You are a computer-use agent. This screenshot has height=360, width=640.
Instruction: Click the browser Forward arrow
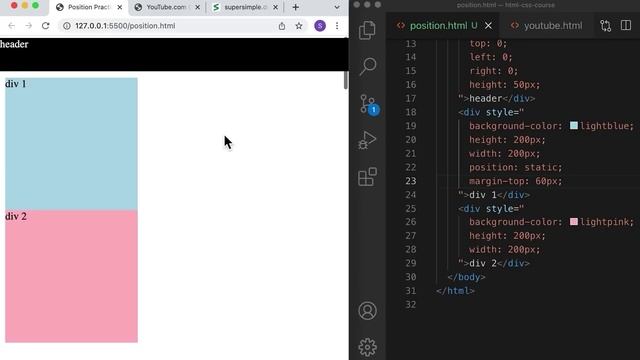(x=28, y=26)
